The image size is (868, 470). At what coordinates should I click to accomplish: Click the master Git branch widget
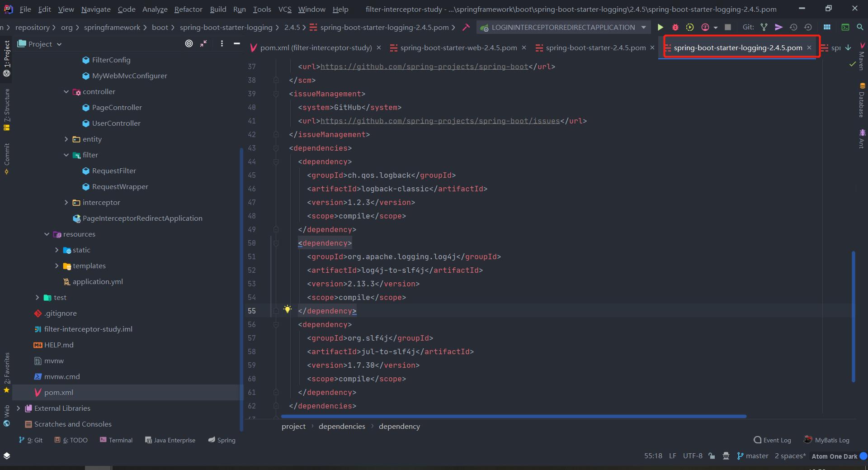coord(752,456)
